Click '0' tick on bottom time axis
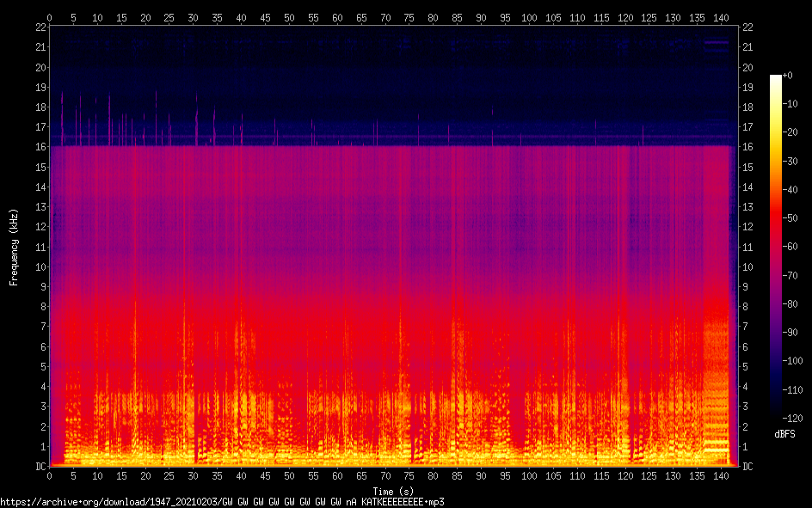This screenshot has height=508, width=812. coord(49,476)
